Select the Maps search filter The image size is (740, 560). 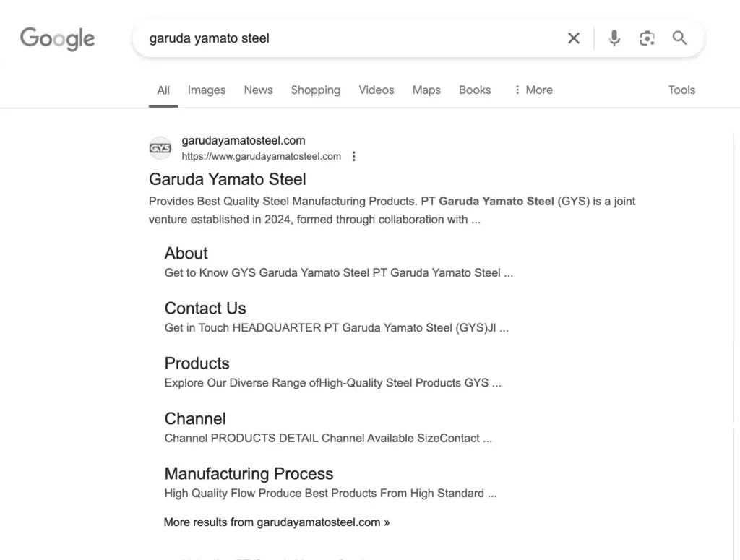(x=426, y=90)
